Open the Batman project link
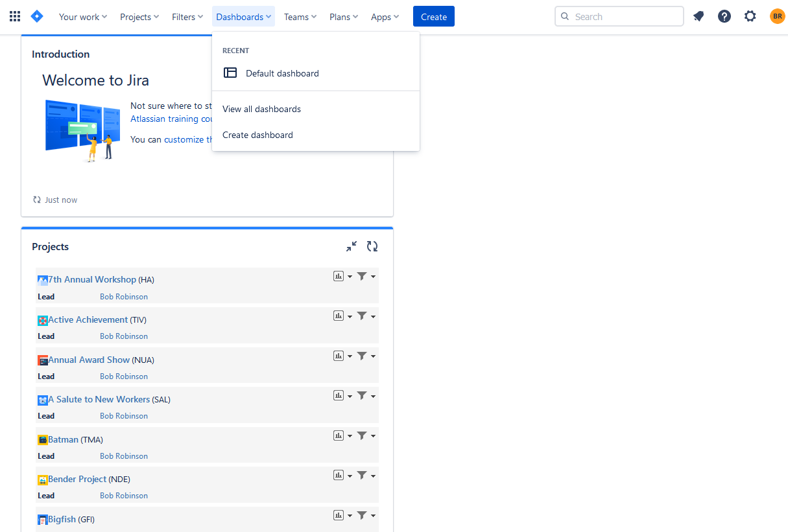788x532 pixels. [x=64, y=439]
